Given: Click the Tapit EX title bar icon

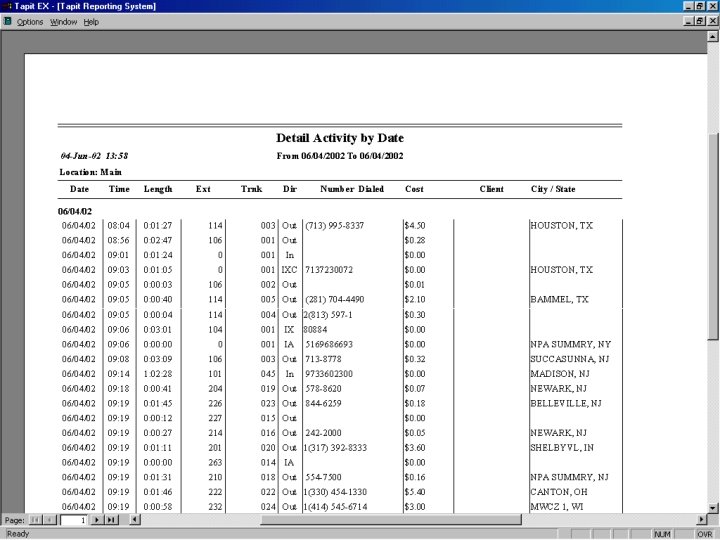Looking at the screenshot, I should tap(6, 6).
